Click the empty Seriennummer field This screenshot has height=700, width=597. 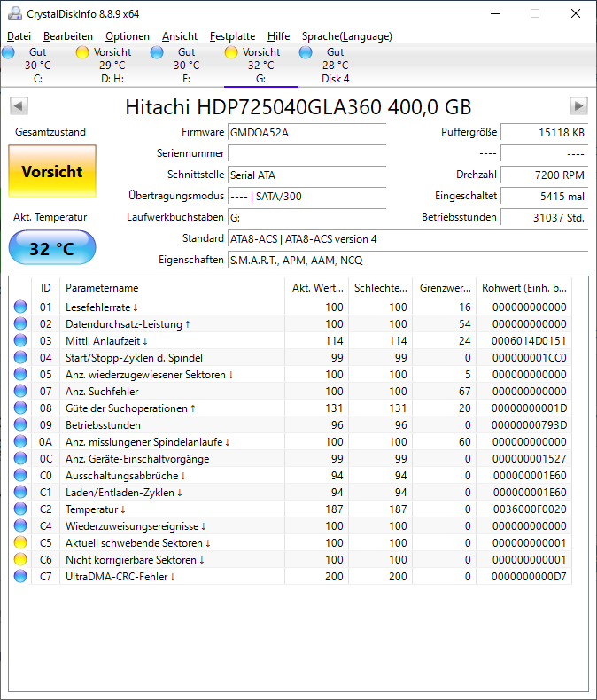coord(306,153)
